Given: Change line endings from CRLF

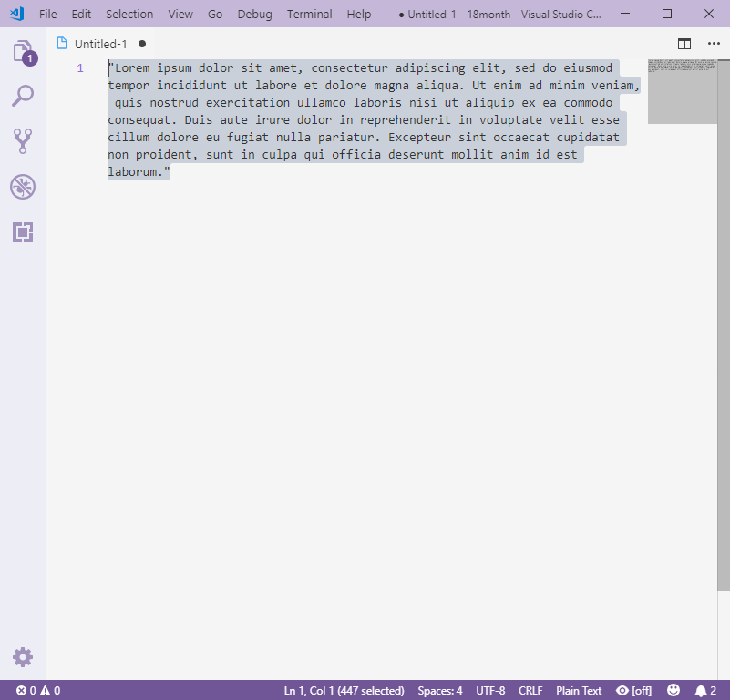Looking at the screenshot, I should point(530,690).
